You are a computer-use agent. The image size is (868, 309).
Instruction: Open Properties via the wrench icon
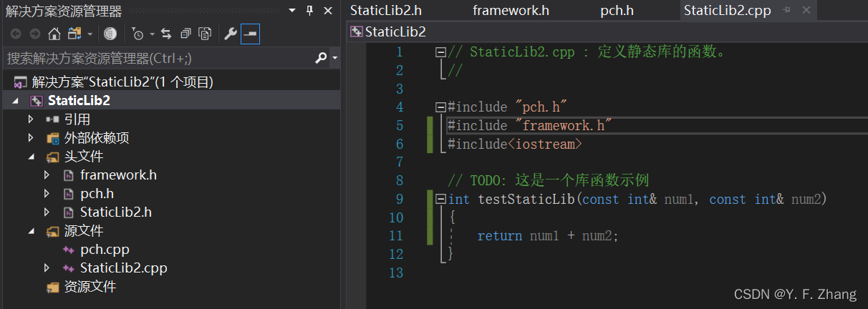[x=231, y=34]
